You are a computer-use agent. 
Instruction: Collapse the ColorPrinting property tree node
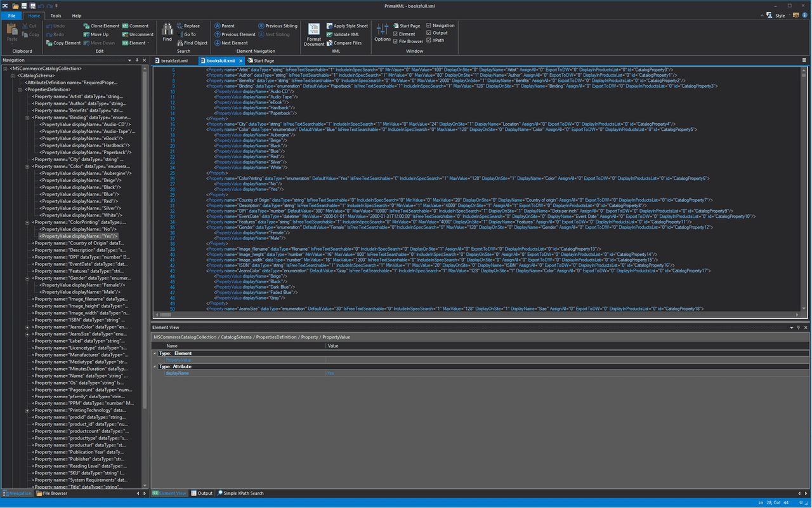(x=27, y=222)
